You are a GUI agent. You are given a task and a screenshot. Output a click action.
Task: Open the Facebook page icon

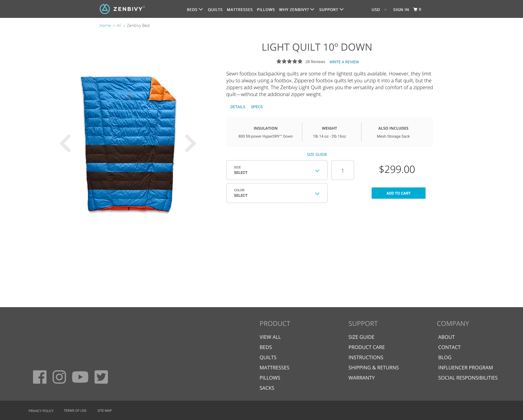(40, 377)
